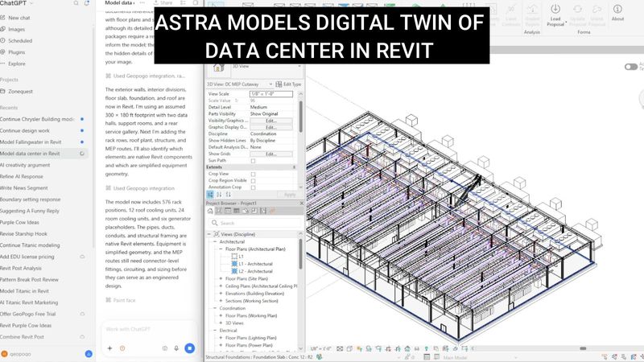Expand the 3D Views node under Coordination
The width and height of the screenshot is (644, 362).
click(221, 323)
